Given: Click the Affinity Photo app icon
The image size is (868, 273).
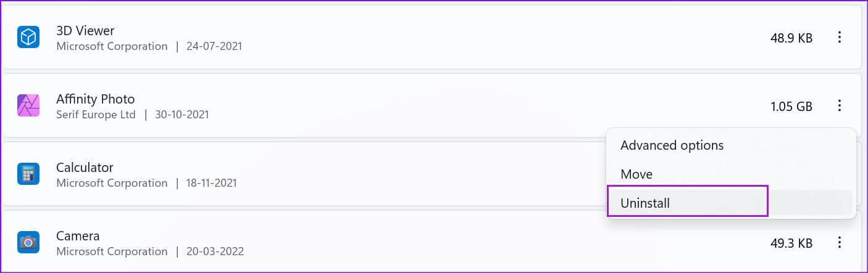Looking at the screenshot, I should coord(28,106).
